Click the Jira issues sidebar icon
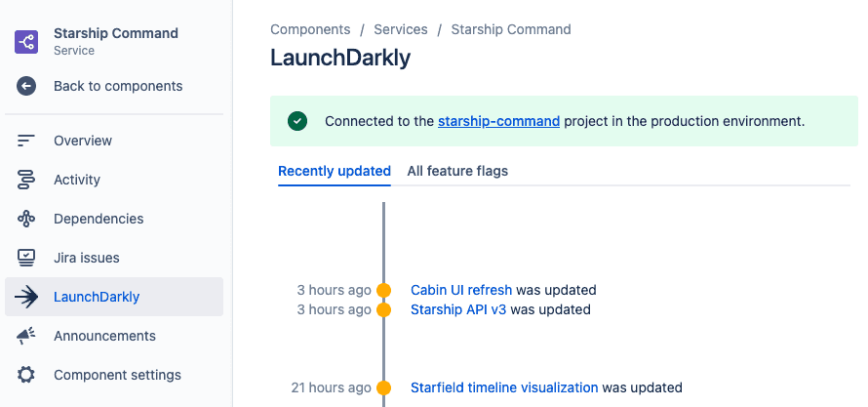 (26, 258)
